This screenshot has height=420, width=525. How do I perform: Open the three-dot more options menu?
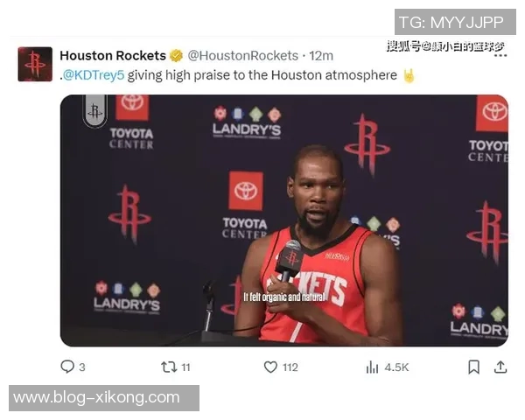coord(500,55)
